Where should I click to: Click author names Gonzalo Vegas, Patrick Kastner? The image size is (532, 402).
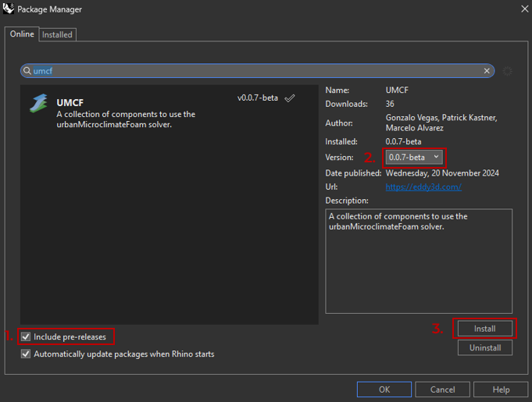click(x=441, y=118)
